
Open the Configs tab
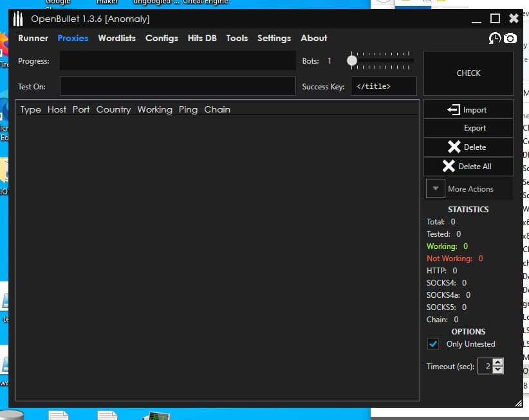[x=162, y=38]
